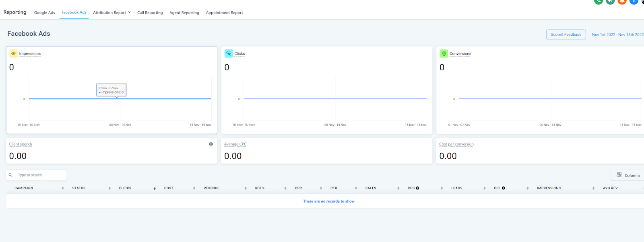The width and height of the screenshot is (644, 242).
Task: Expand the Attribution Report dropdown
Action: pos(112,12)
